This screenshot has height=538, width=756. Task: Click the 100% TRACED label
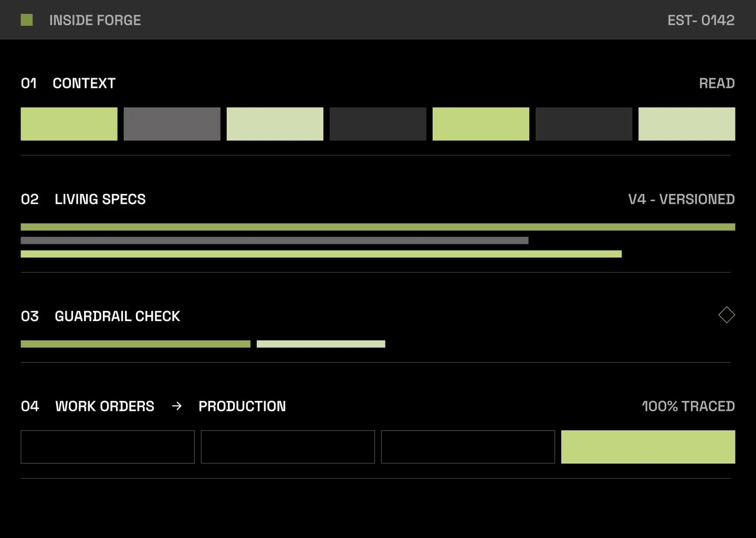pos(688,406)
